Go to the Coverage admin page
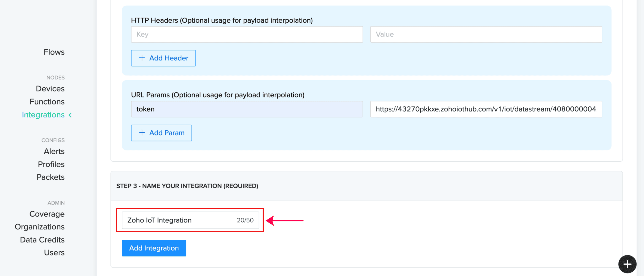The height and width of the screenshot is (276, 644). click(47, 214)
